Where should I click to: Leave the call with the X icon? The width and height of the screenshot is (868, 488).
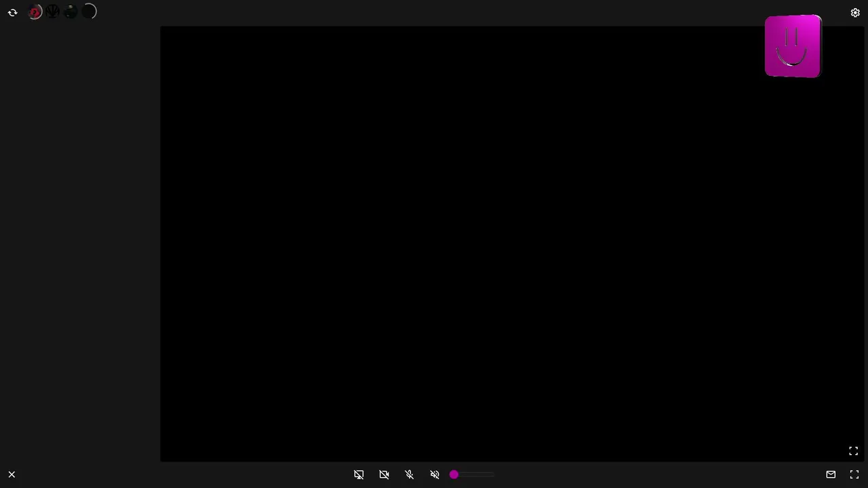coord(12,474)
